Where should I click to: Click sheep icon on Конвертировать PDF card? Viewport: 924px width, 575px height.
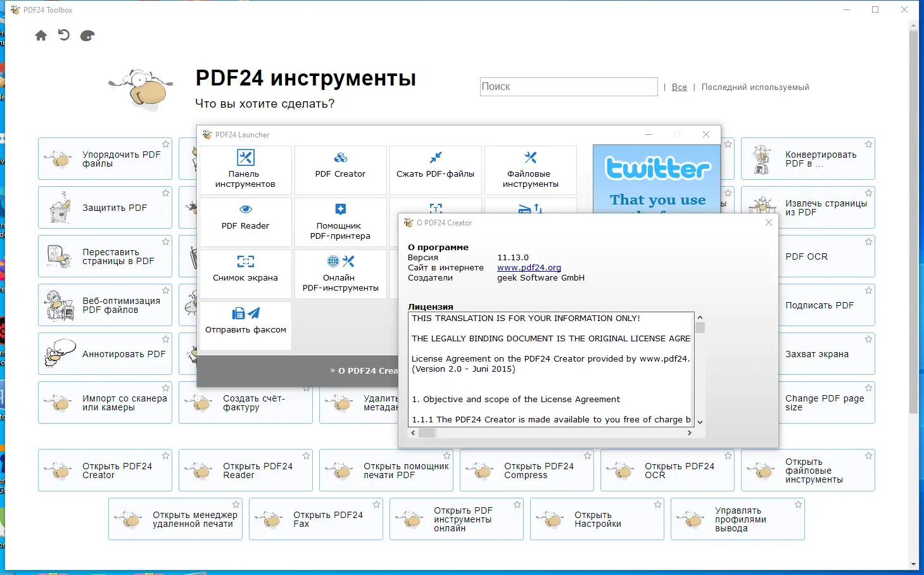[x=762, y=158]
